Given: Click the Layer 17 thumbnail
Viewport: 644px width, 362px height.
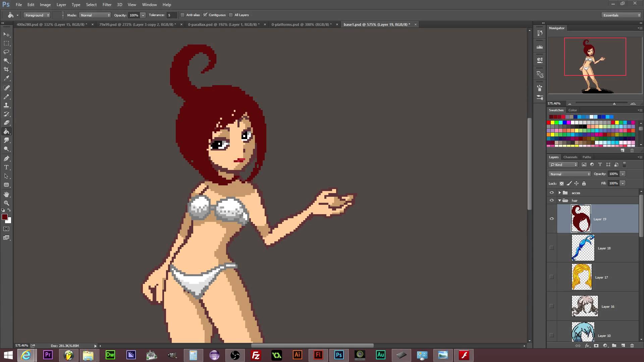Looking at the screenshot, I should [582, 277].
